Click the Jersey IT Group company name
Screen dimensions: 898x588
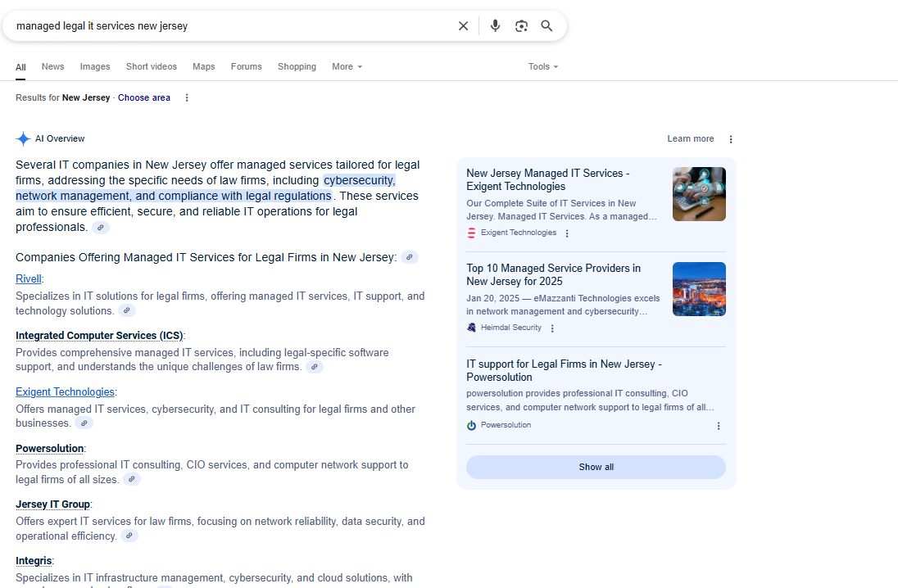pyautogui.click(x=52, y=504)
